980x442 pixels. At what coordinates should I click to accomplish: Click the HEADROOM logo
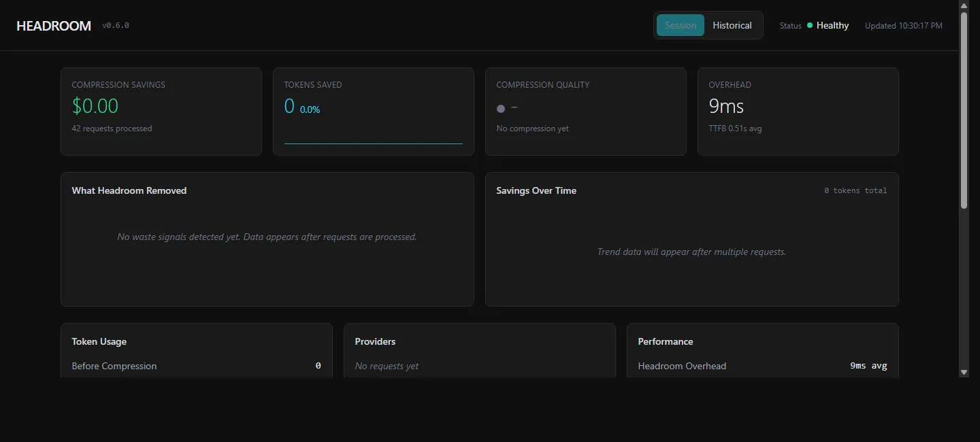click(x=54, y=26)
